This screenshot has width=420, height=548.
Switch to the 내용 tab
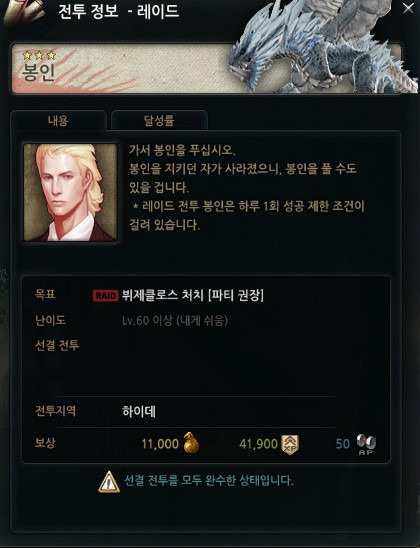click(58, 121)
